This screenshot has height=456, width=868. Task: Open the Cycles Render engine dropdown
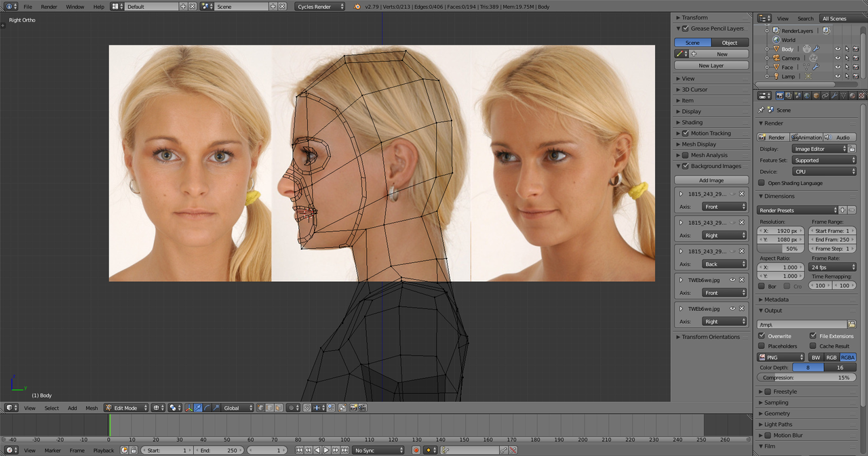coord(320,6)
